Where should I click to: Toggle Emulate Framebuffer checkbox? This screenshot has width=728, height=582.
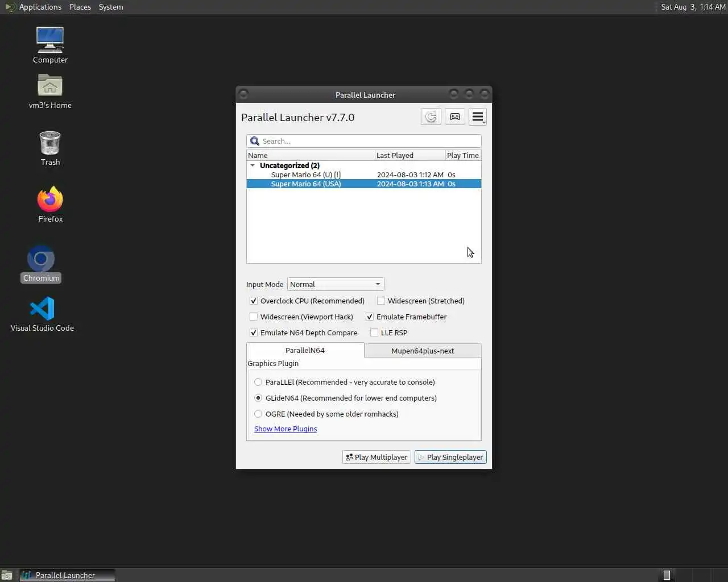[370, 317]
